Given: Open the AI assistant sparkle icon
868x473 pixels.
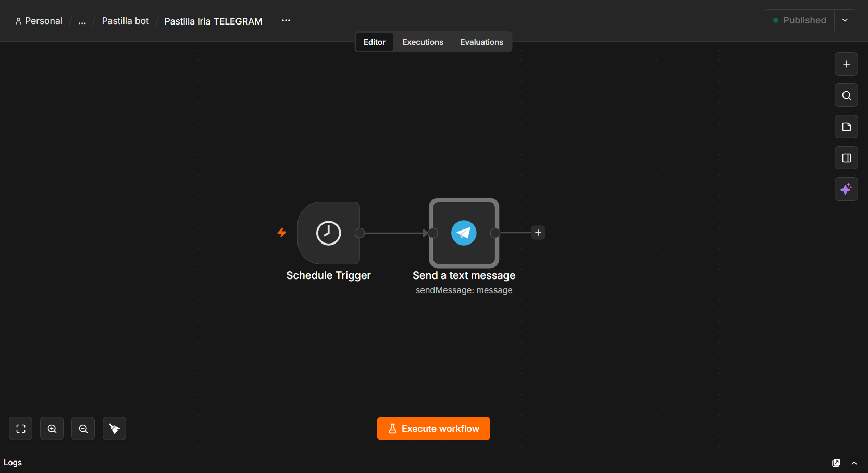Looking at the screenshot, I should tap(846, 189).
